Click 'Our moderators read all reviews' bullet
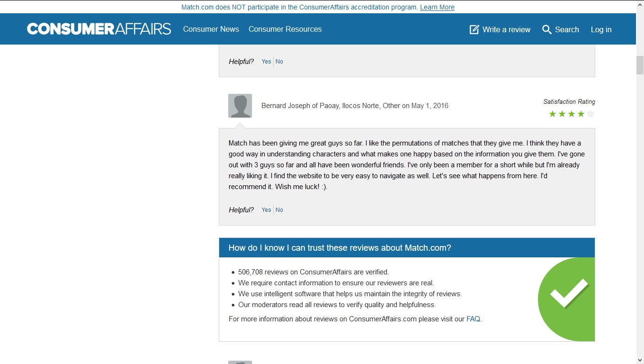Screen dimensions: 644x364 (x=337, y=305)
